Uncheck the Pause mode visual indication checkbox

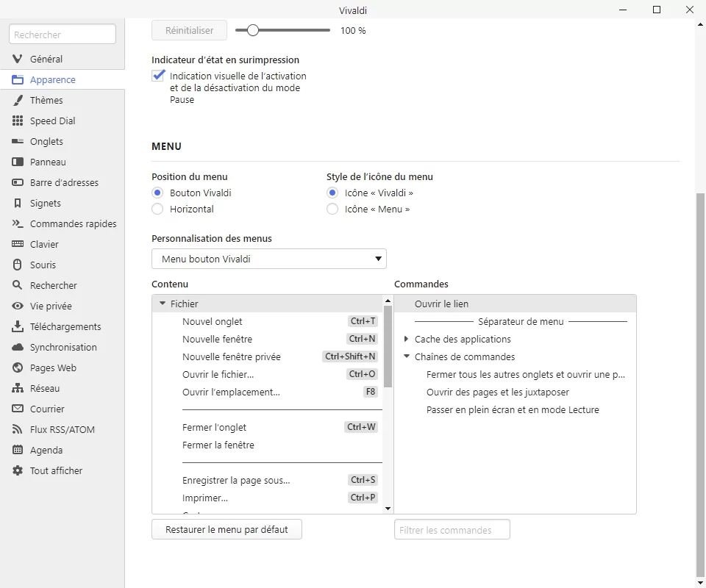158,76
